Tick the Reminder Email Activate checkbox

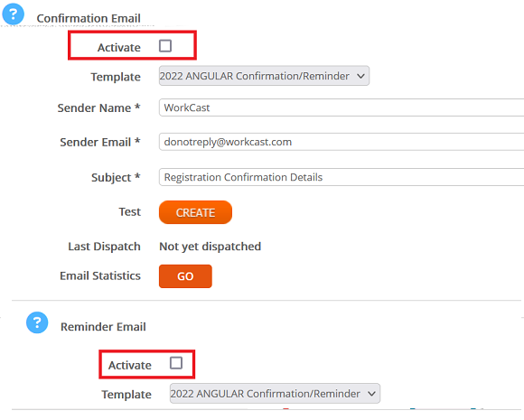pos(176,362)
